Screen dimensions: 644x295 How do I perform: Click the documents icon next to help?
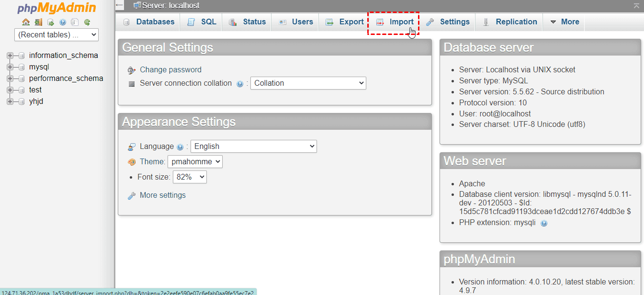click(75, 22)
